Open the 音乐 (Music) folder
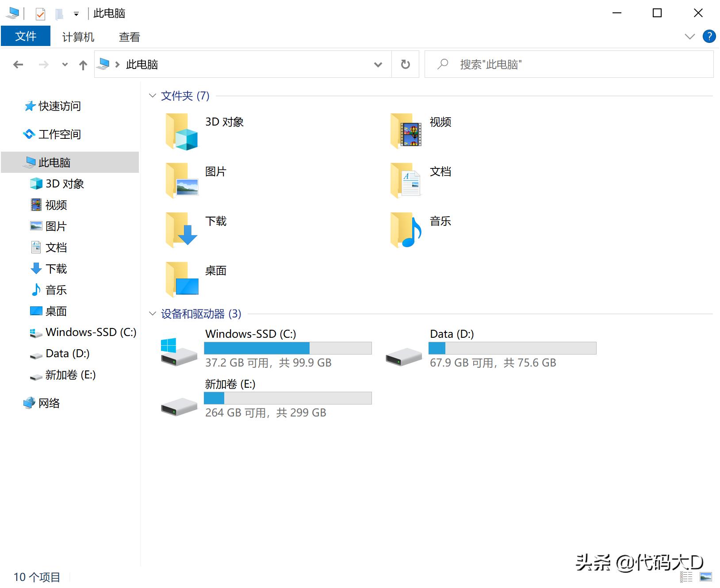720x588 pixels. tap(440, 222)
